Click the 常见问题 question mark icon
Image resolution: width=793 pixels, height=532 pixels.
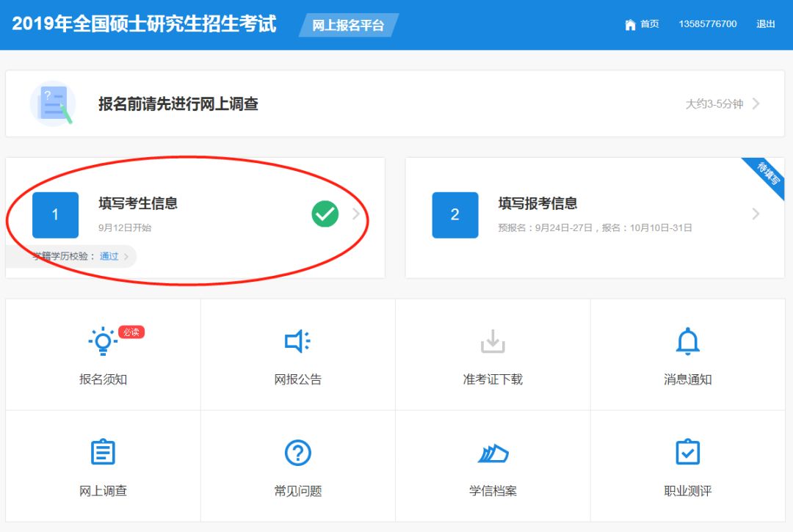(x=297, y=453)
